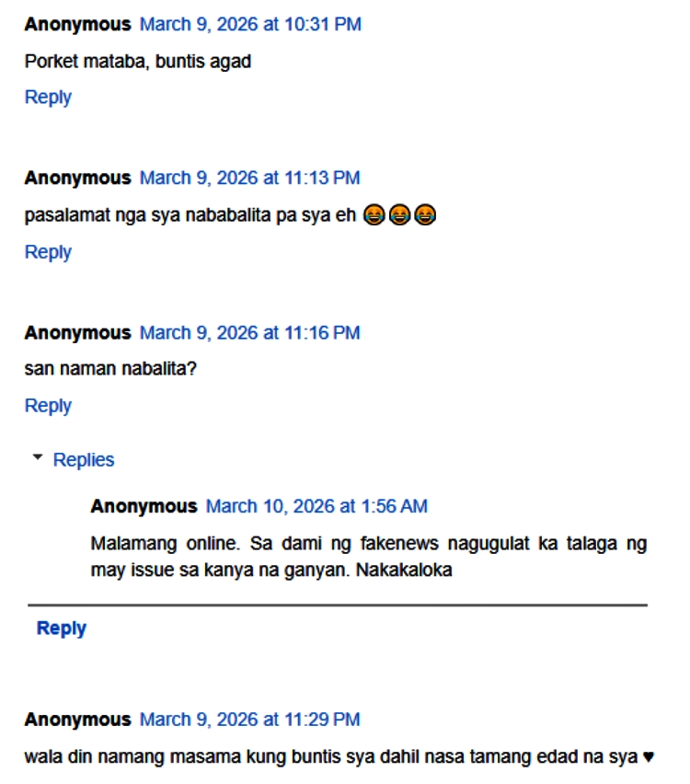Viewport: 690px width, 784px height.
Task: Click the Anonymous author name on the 11:29 PM comment
Action: (x=78, y=720)
